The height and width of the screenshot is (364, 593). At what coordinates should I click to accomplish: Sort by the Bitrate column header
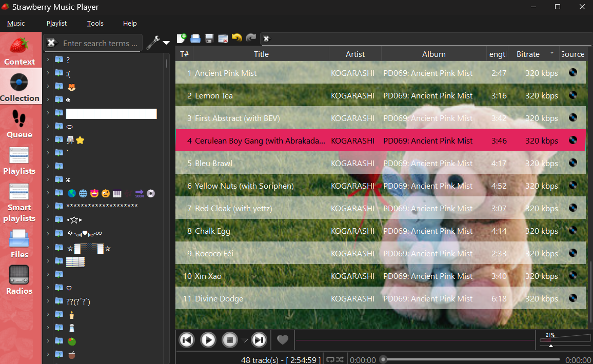pos(533,54)
